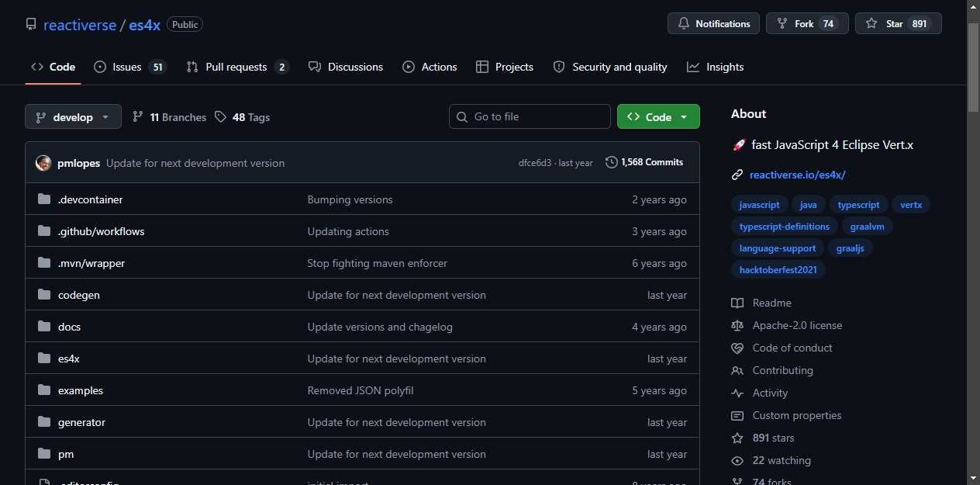The width and height of the screenshot is (980, 485).
Task: Open the Contributing link
Action: 783,370
